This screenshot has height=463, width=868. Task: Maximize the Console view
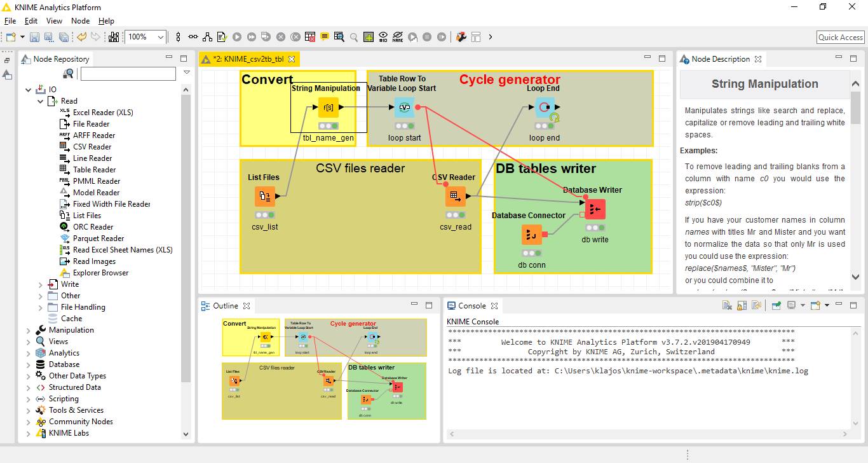point(853,305)
